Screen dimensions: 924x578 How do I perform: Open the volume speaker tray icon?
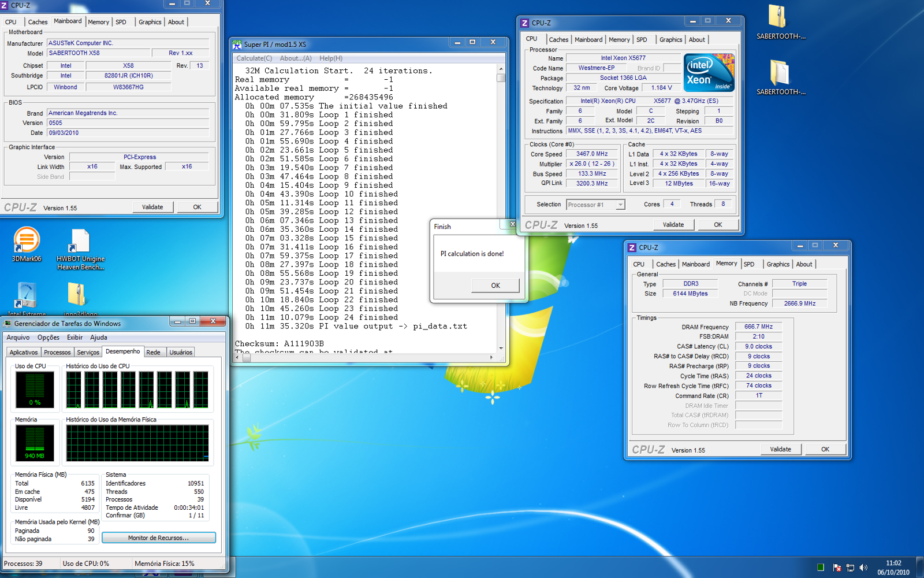point(863,568)
